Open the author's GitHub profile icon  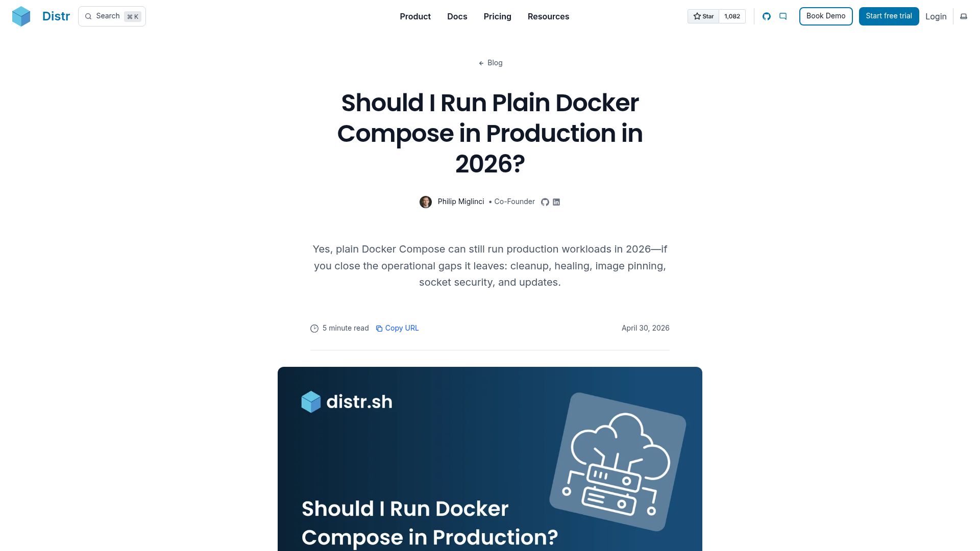point(545,202)
